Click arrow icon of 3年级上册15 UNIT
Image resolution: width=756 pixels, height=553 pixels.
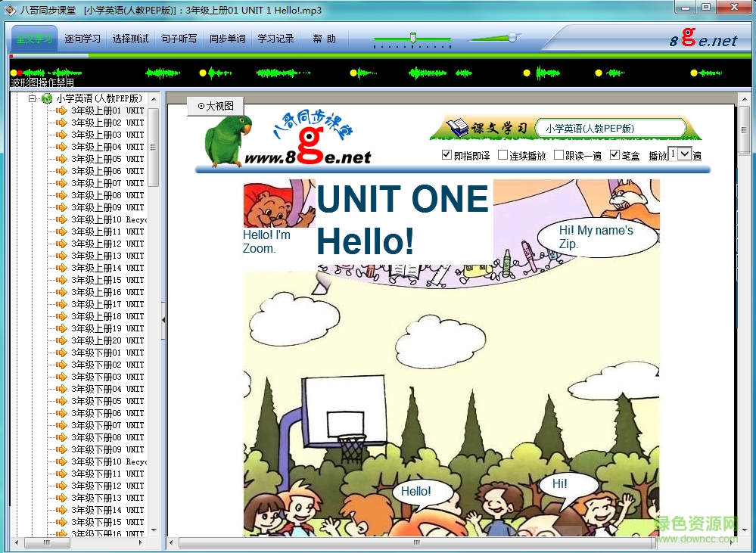pos(61,280)
